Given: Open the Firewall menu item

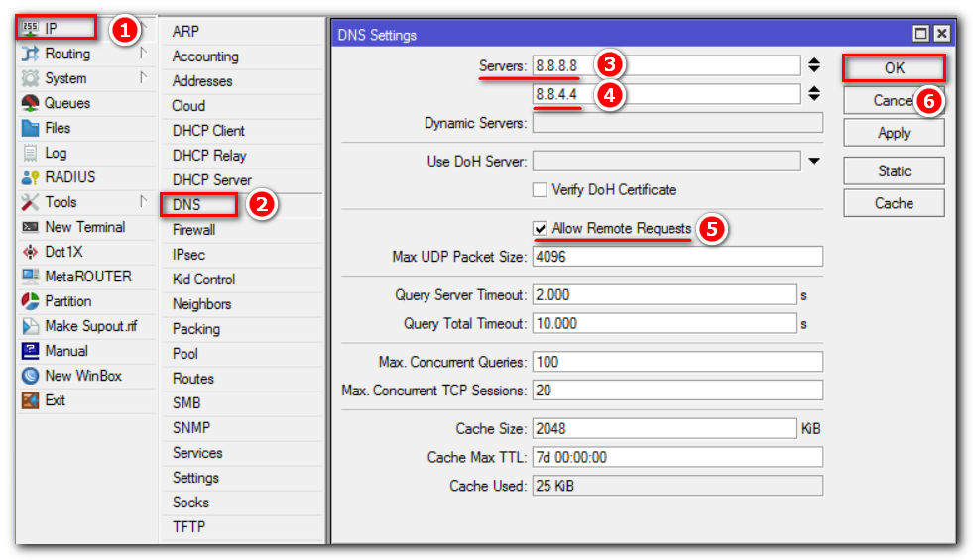Looking at the screenshot, I should (193, 230).
